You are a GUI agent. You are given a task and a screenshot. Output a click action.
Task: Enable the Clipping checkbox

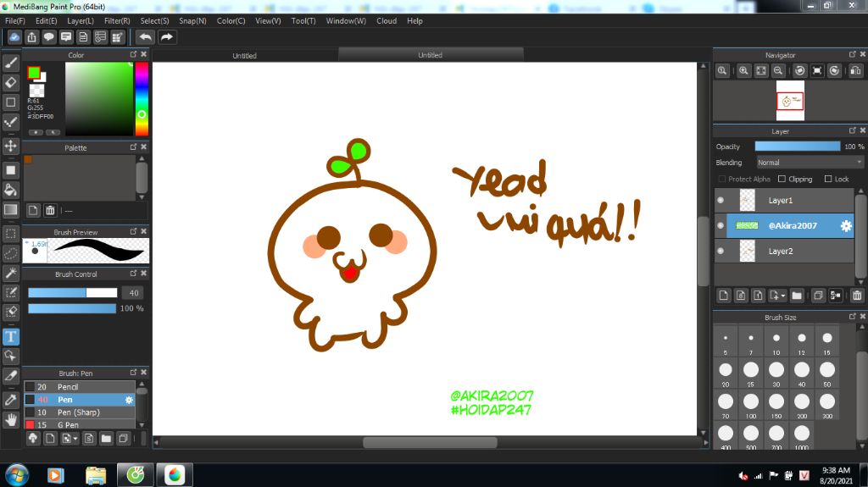pos(782,179)
